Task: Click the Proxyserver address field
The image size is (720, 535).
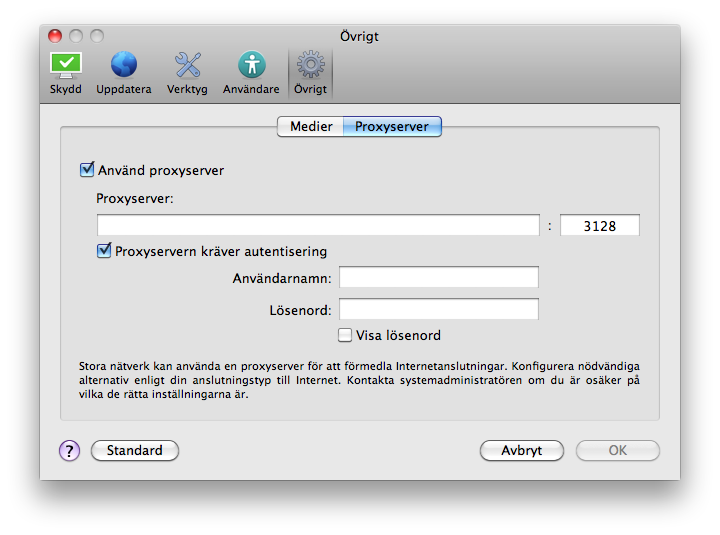Action: (318, 225)
